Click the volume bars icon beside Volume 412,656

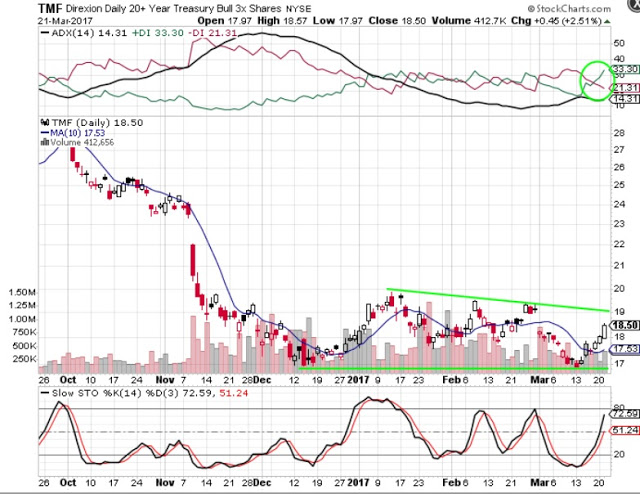click(x=45, y=142)
